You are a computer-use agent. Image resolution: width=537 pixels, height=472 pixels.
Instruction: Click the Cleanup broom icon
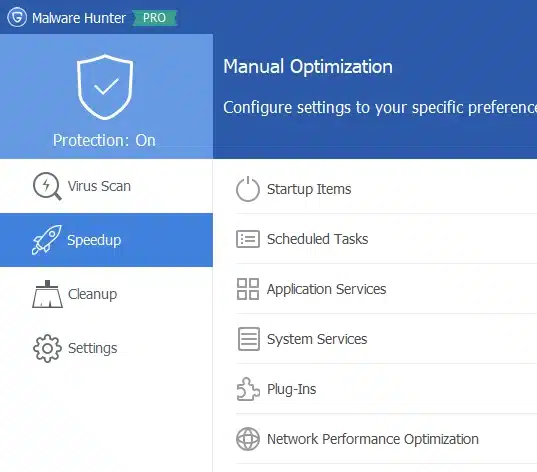[47, 294]
